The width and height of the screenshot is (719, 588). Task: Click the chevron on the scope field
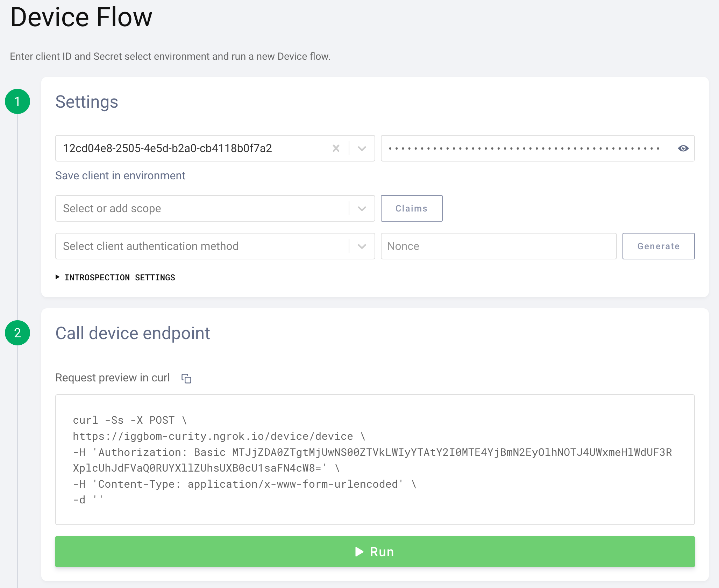(361, 208)
